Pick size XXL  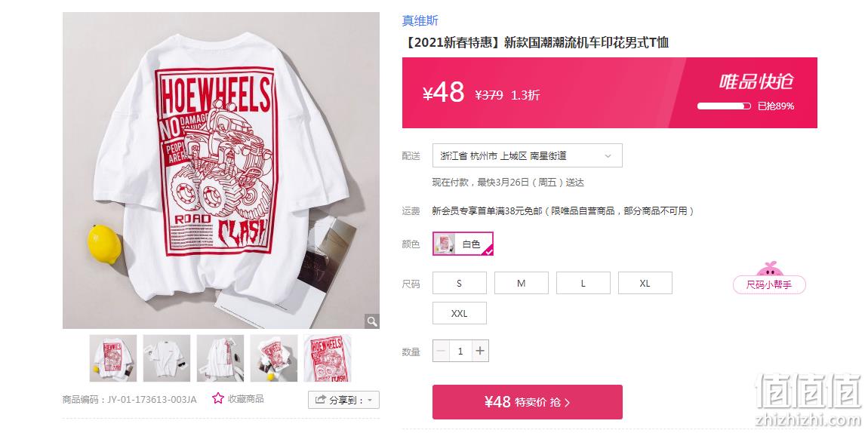click(x=460, y=313)
